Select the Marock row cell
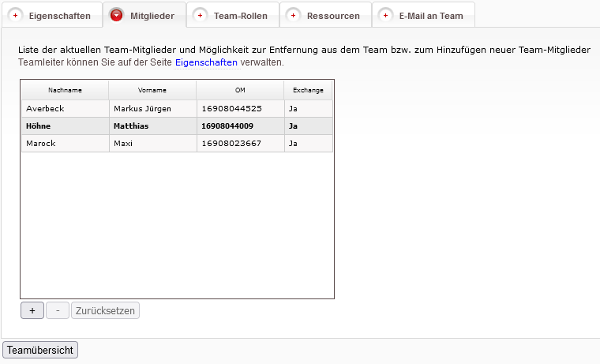This screenshot has width=600, height=364. coord(66,144)
